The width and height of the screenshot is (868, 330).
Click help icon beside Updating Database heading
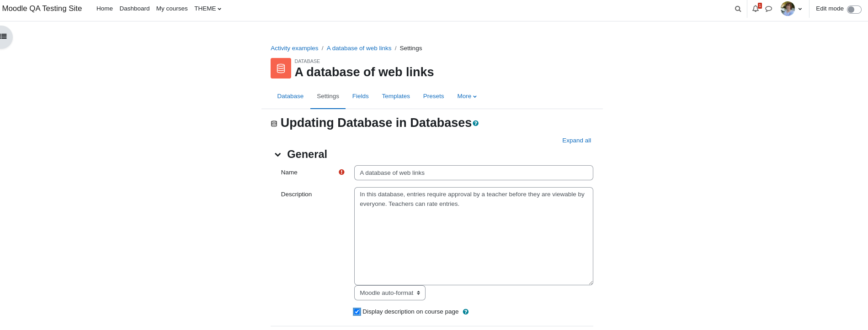click(x=476, y=123)
